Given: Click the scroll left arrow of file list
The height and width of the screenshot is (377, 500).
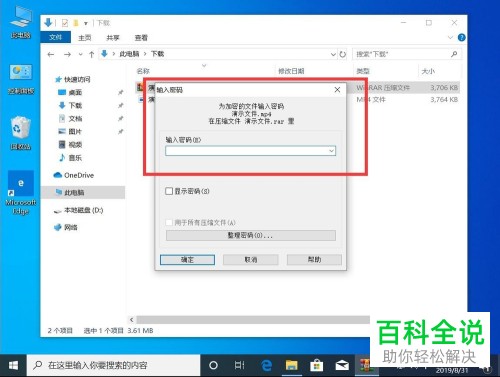Looking at the screenshot, I should [132, 320].
